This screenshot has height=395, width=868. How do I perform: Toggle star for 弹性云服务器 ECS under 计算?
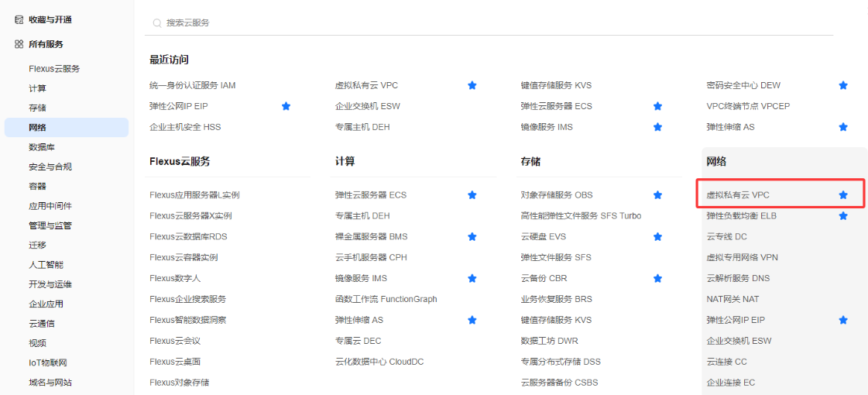(x=472, y=195)
